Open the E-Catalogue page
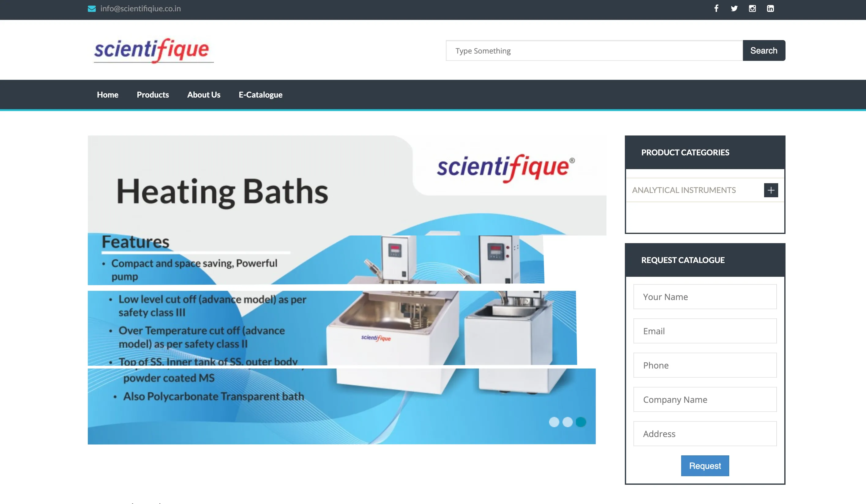The height and width of the screenshot is (504, 866). click(x=260, y=94)
